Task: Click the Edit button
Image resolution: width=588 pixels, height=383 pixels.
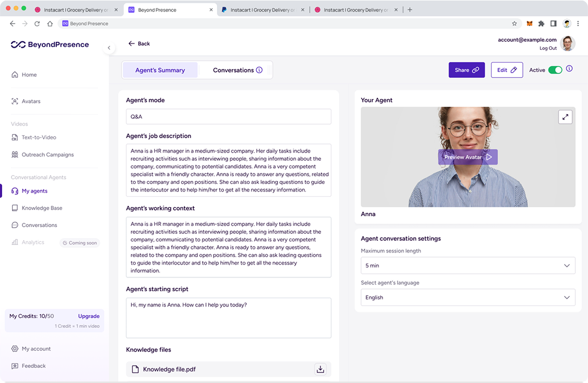Action: pos(507,70)
